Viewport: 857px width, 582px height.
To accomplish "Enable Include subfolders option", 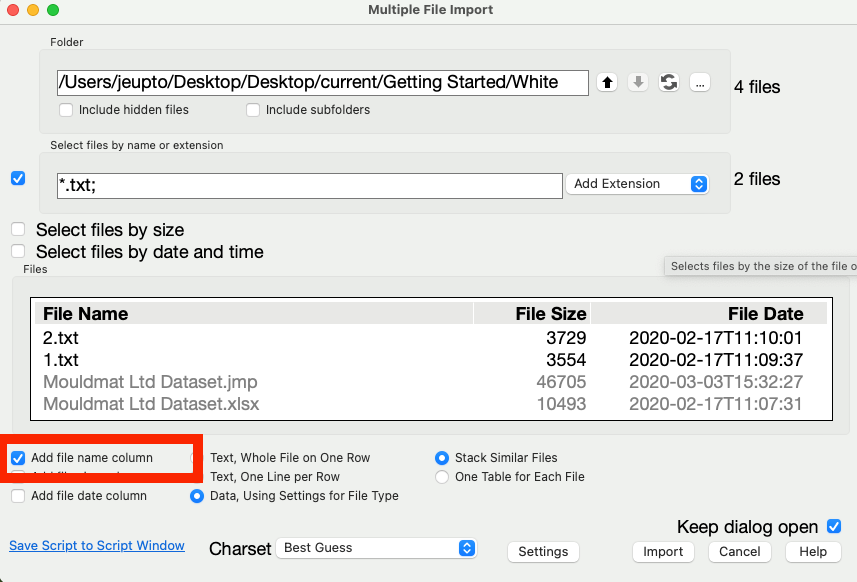I will [253, 110].
